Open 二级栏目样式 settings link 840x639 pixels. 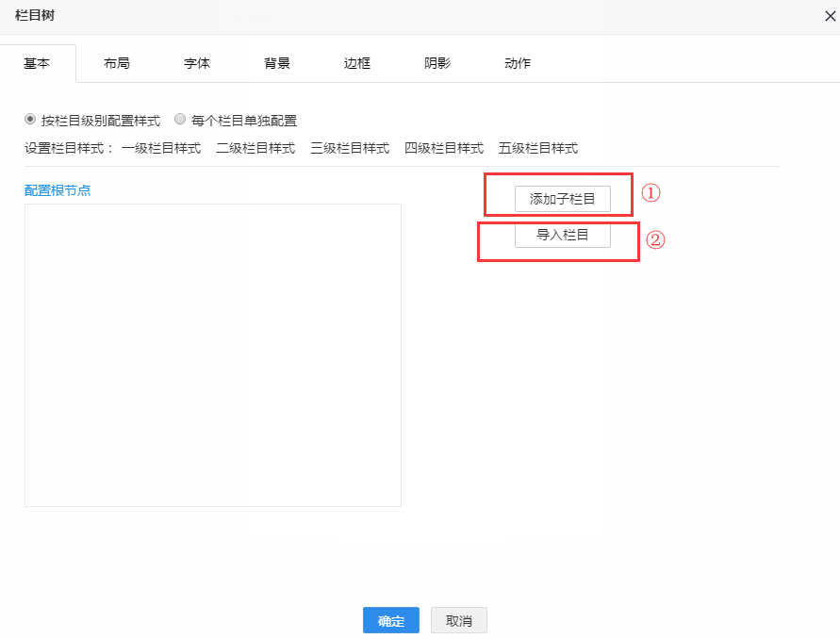[255, 148]
